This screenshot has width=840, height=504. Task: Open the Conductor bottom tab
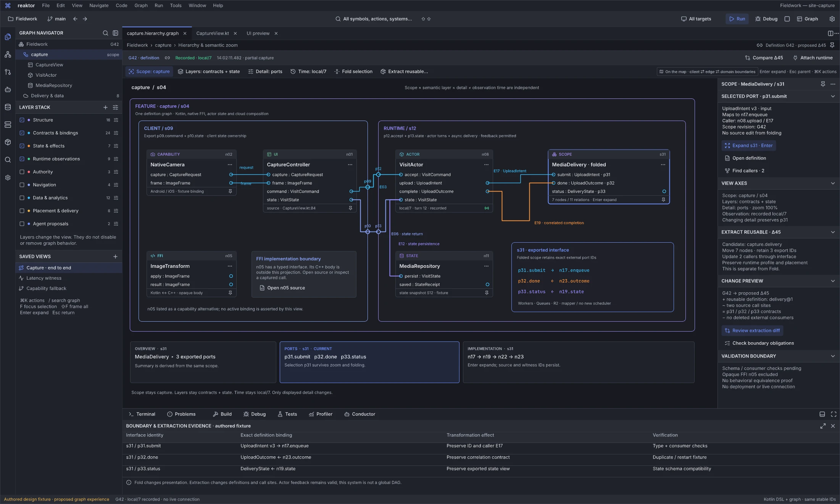click(360, 414)
